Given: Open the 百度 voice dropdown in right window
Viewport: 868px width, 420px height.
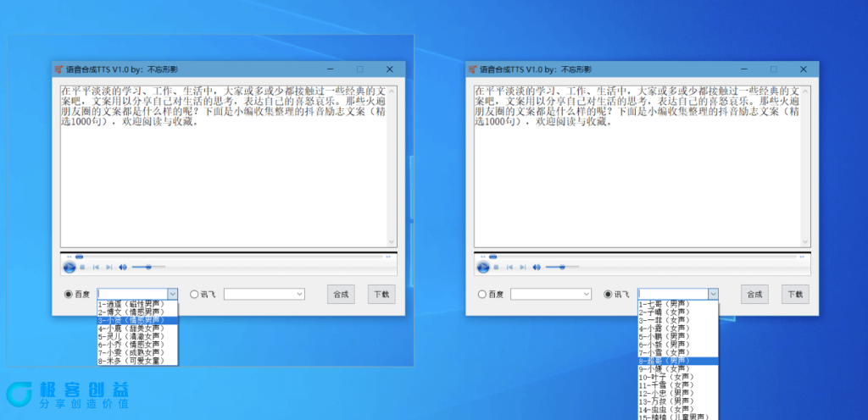Looking at the screenshot, I should (587, 295).
